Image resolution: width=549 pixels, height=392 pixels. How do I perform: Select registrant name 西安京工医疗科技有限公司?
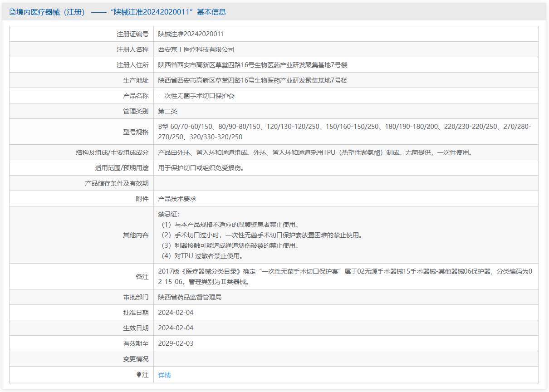[x=196, y=49]
